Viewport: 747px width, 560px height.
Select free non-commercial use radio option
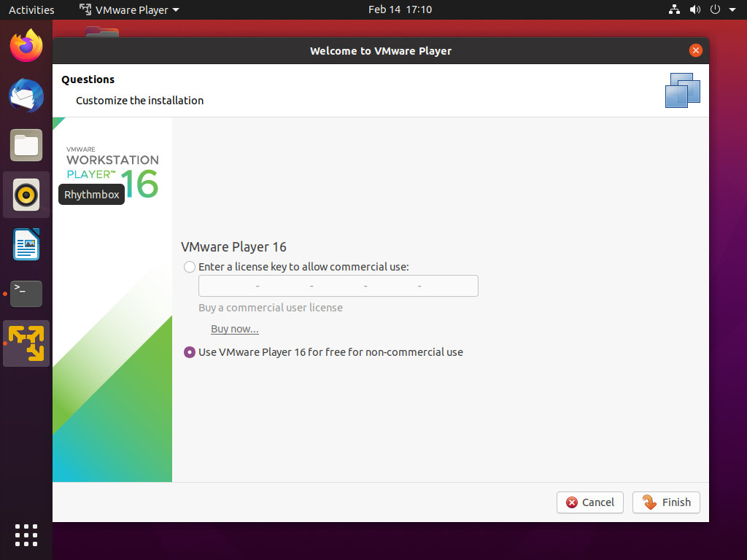(x=190, y=352)
